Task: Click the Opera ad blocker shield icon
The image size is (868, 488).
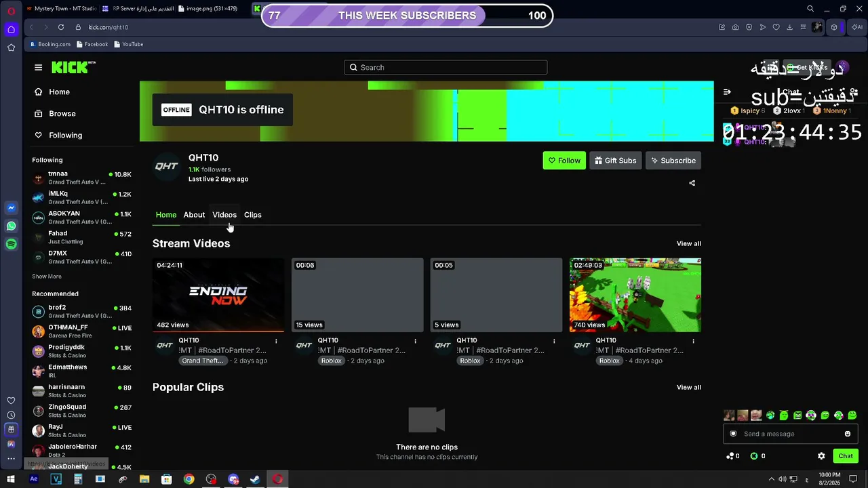Action: click(x=749, y=27)
